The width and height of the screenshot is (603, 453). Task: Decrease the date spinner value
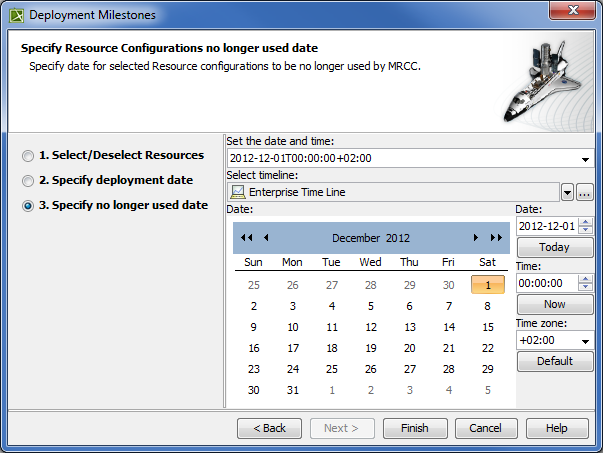click(585, 229)
